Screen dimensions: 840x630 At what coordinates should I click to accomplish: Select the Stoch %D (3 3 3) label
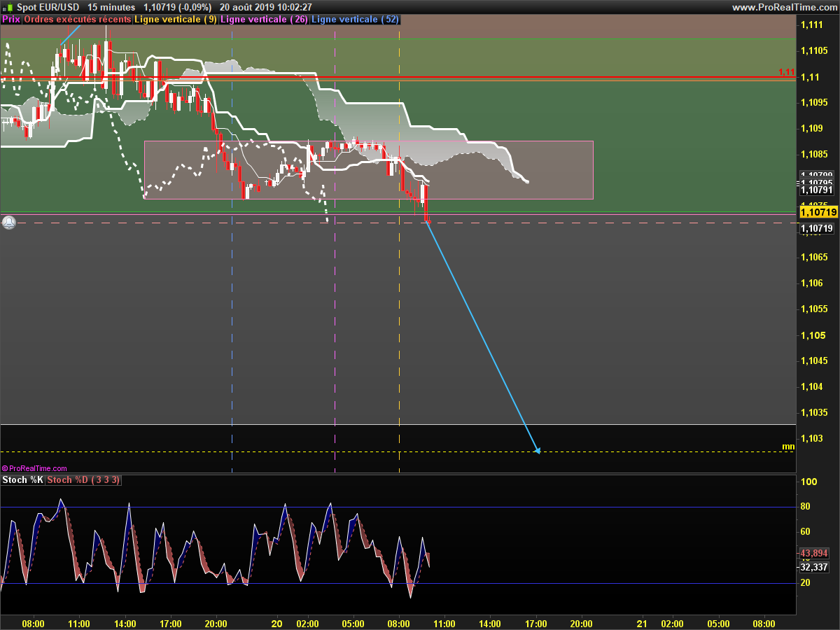point(84,479)
